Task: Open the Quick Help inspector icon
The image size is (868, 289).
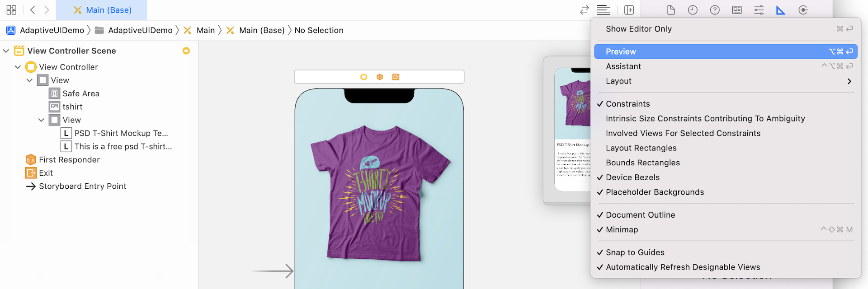Action: 715,10
